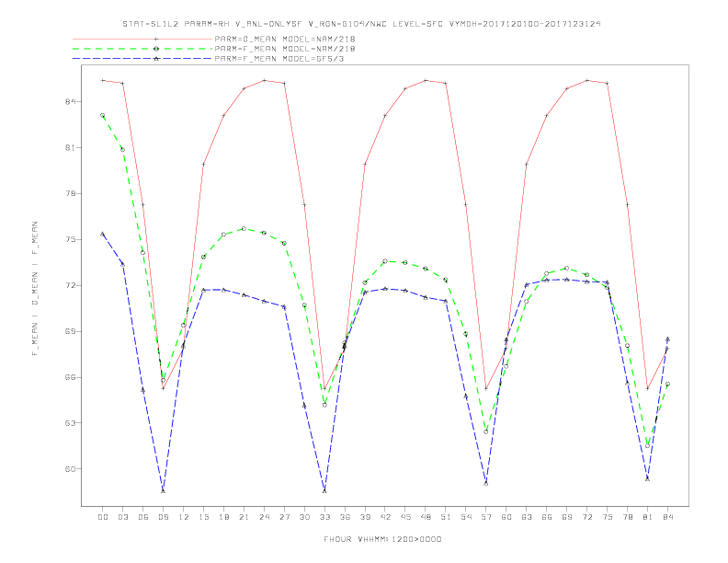Screen dimensions: 728x563
Task: Click y-axis tick label 81
Action: pos(70,148)
